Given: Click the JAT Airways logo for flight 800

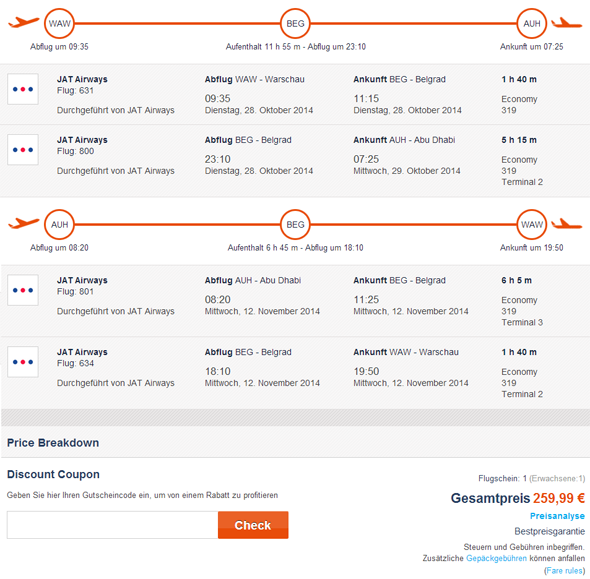Looking at the screenshot, I should coord(23,150).
